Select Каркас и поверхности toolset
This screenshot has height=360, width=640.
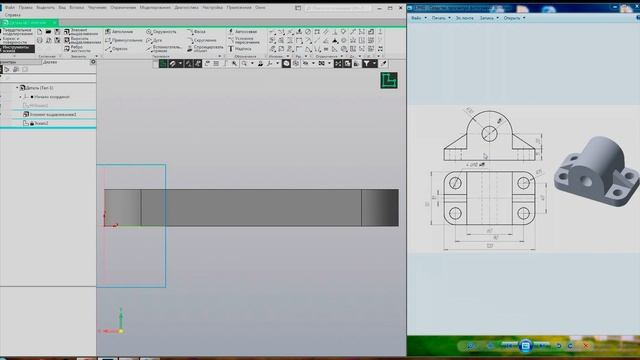pyautogui.click(x=17, y=40)
